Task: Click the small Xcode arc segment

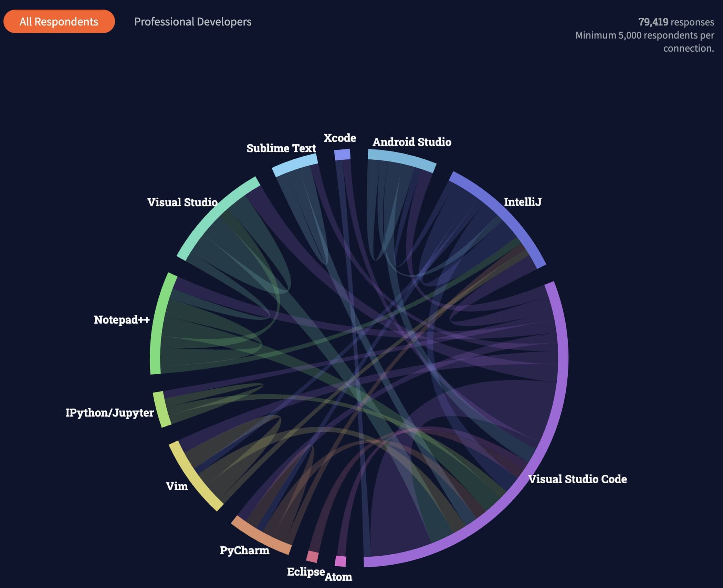Action: point(342,155)
